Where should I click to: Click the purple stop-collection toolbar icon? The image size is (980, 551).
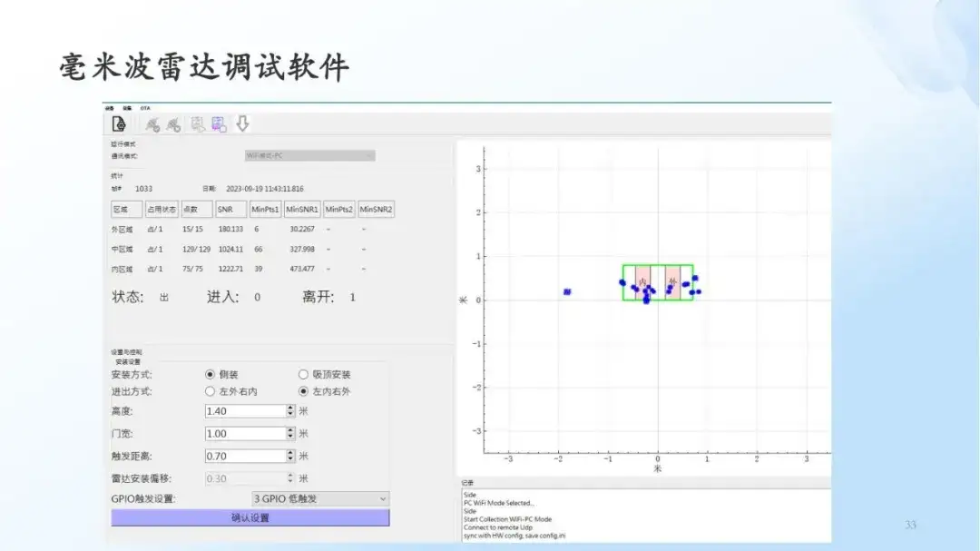(219, 124)
